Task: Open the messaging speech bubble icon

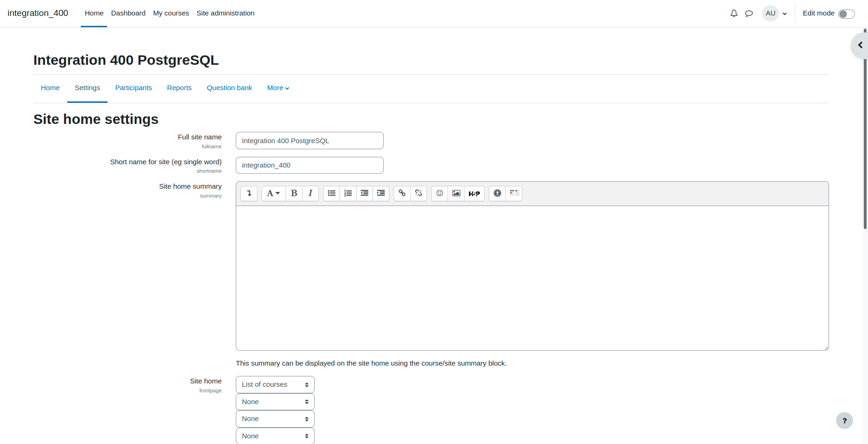Action: (x=749, y=14)
